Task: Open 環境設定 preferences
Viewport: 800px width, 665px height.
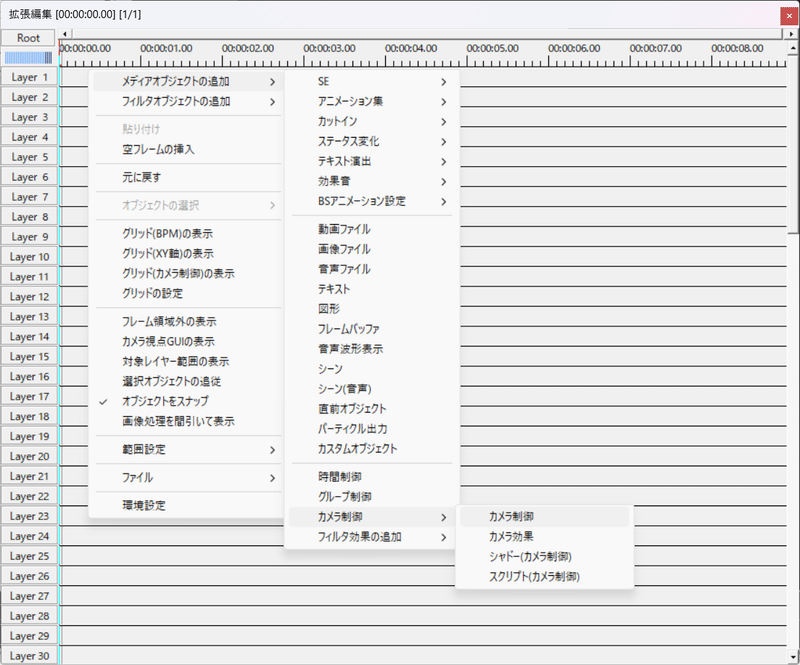Action: [187, 506]
